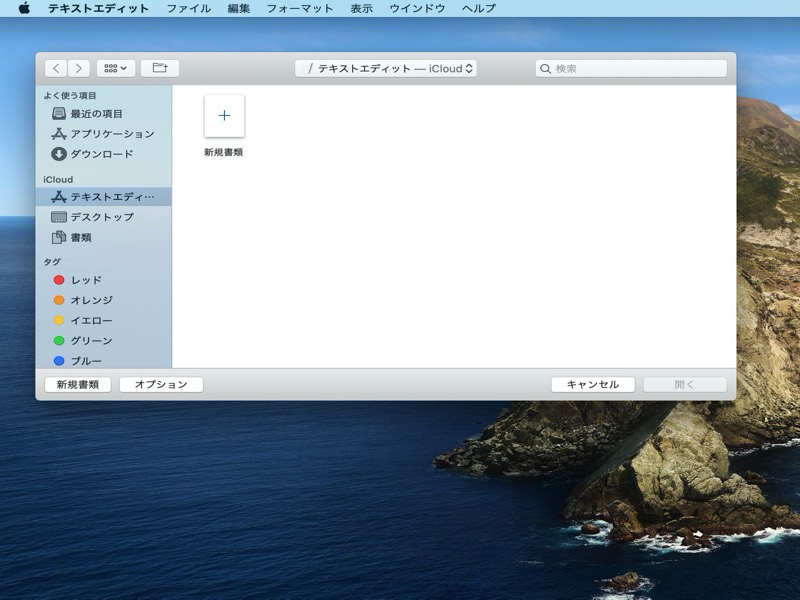Viewport: 800px width, 600px height.
Task: Click the new folder icon in toolbar
Action: tap(160, 69)
